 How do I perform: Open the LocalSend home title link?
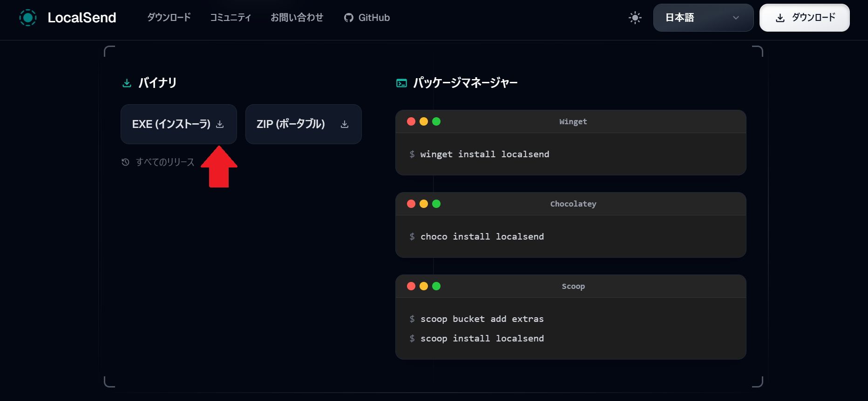point(82,18)
